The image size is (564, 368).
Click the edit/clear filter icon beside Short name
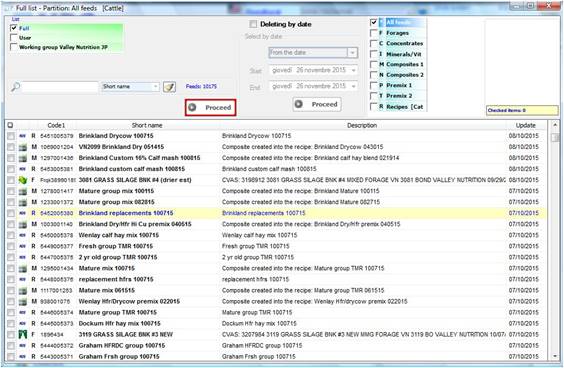[169, 87]
